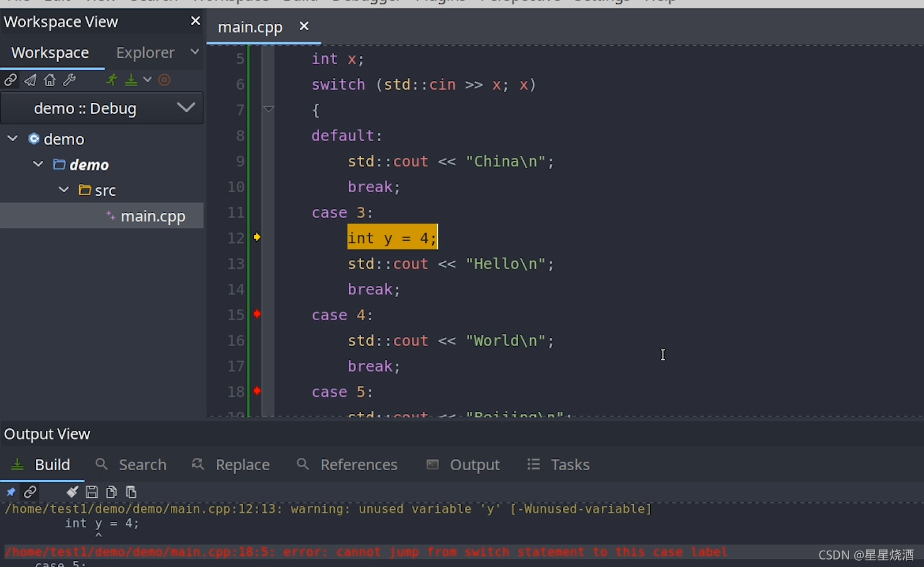Open the Replace output tab
The image size is (924, 567).
(x=231, y=465)
